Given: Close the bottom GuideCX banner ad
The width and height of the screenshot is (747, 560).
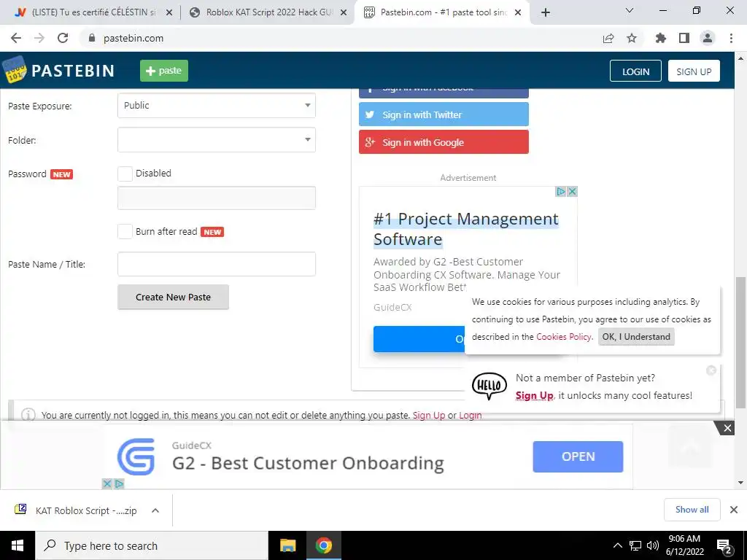Looking at the screenshot, I should (727, 428).
